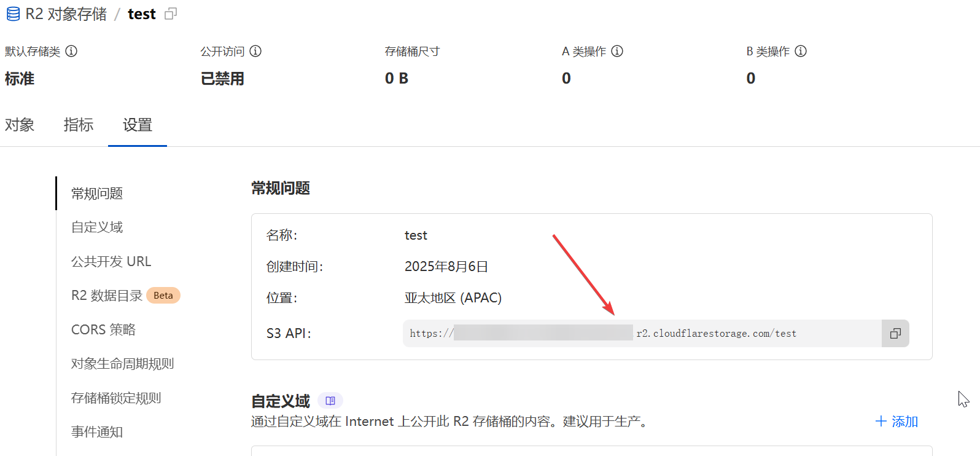The image size is (980, 456).
Task: Switch to the 指标 tab
Action: coord(79,125)
